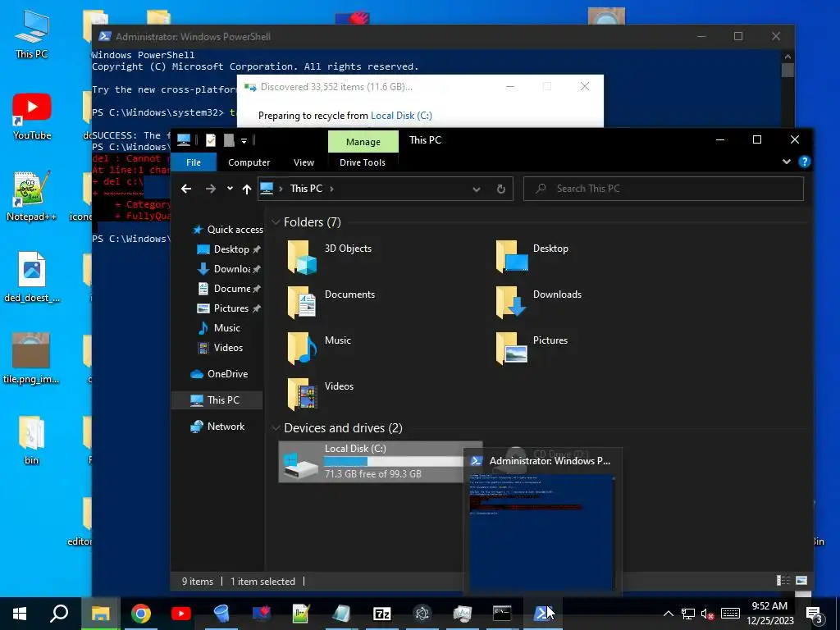
Task: Open 7-Zip from the taskbar
Action: [x=382, y=614]
